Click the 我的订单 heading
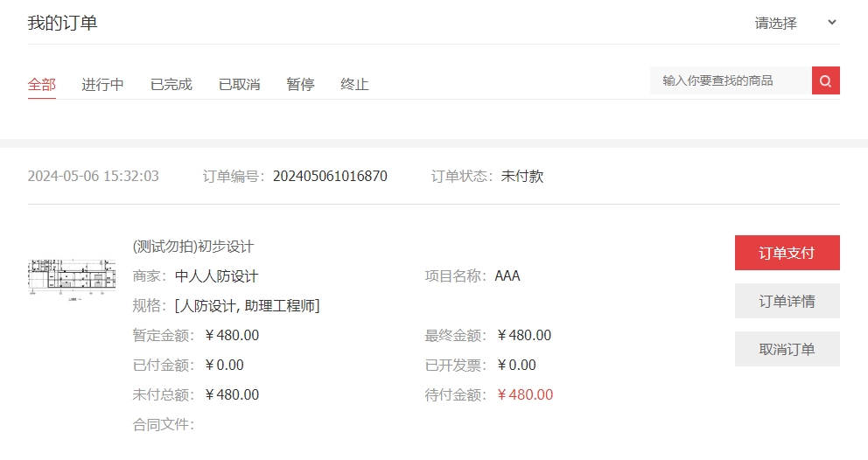Screen dimensions: 868x460 (62, 24)
